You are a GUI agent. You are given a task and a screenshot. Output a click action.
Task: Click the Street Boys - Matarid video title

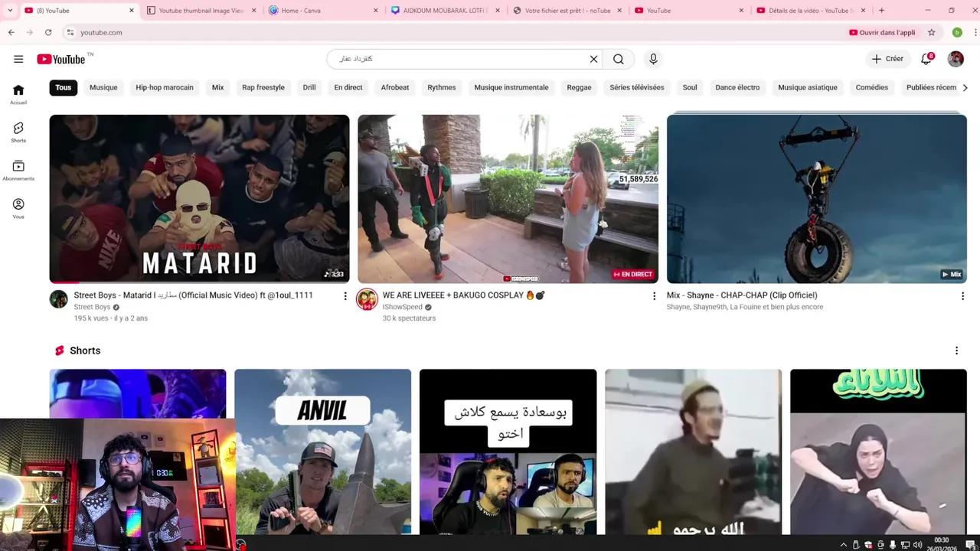(193, 295)
